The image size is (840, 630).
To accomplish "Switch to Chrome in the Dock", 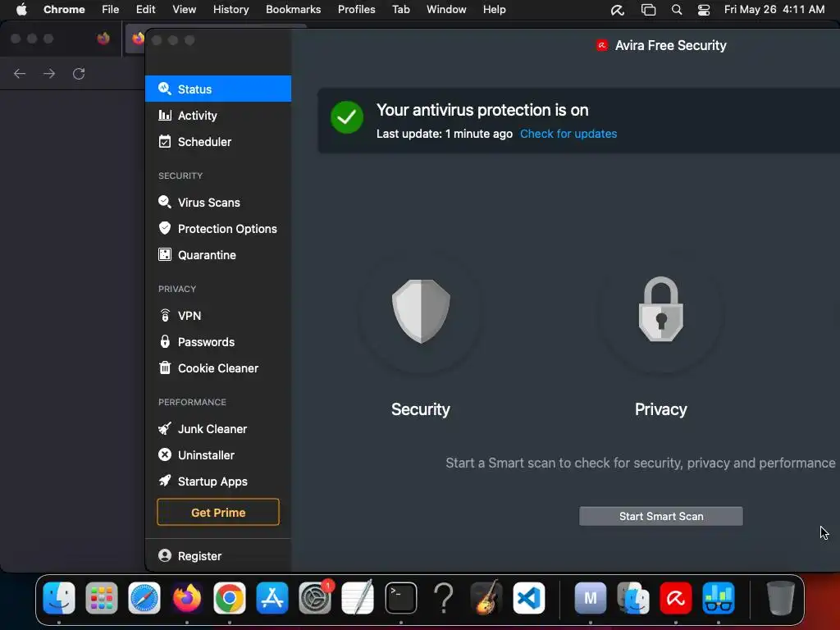I will (230, 597).
